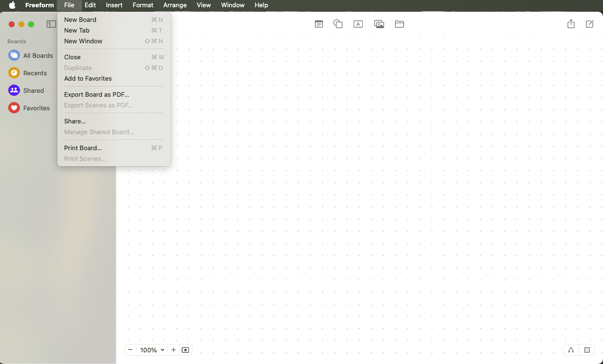Viewport: 603px width, 364px height.
Task: Choose New Board from File menu
Action: click(x=114, y=19)
